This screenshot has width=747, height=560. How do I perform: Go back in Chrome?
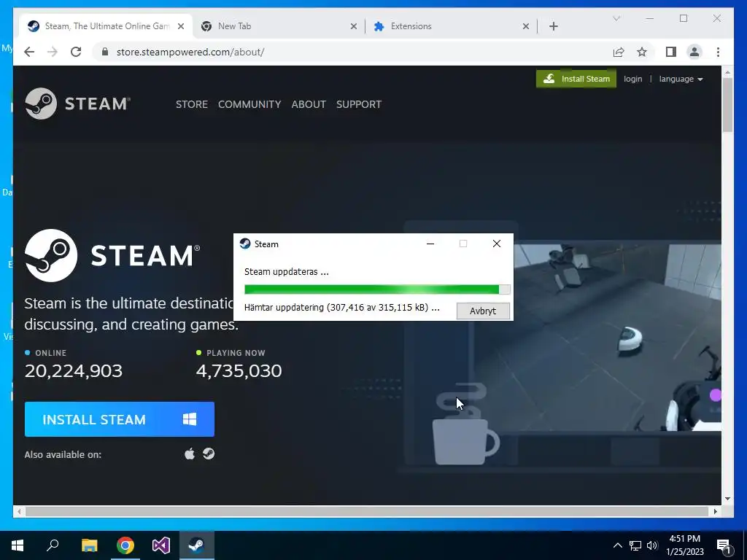point(29,52)
